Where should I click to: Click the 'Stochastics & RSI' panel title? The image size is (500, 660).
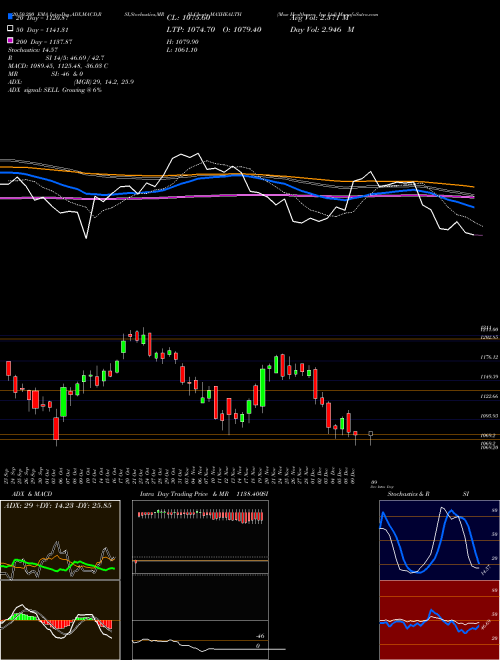pyautogui.click(x=428, y=494)
